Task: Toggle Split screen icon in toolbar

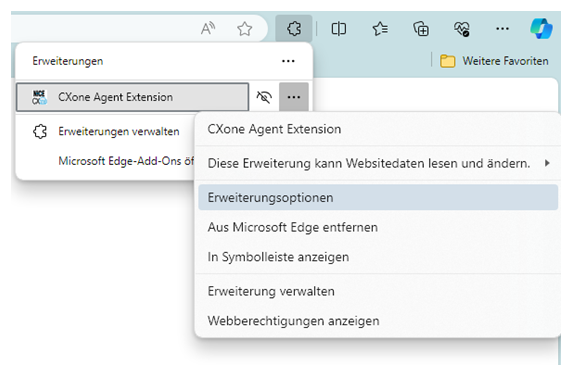Action: [338, 28]
